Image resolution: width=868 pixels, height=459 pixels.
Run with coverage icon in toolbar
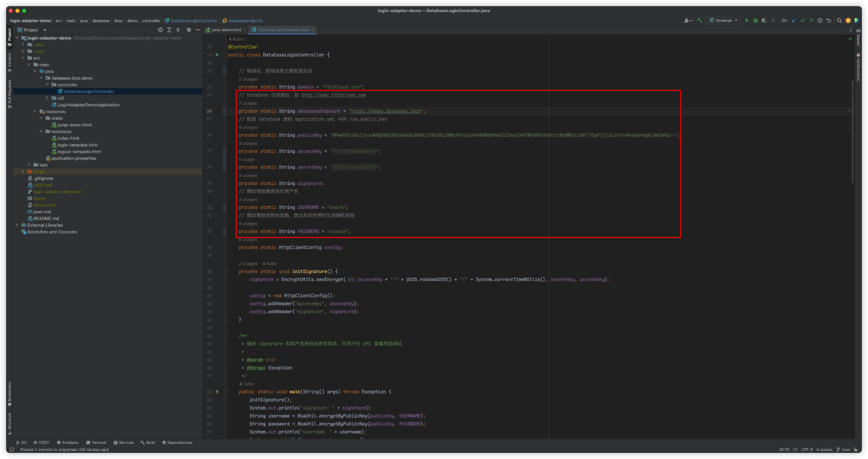pyautogui.click(x=764, y=21)
